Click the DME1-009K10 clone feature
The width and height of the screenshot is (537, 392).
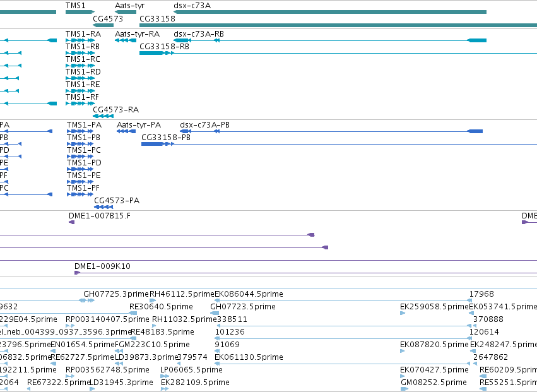(x=305, y=273)
